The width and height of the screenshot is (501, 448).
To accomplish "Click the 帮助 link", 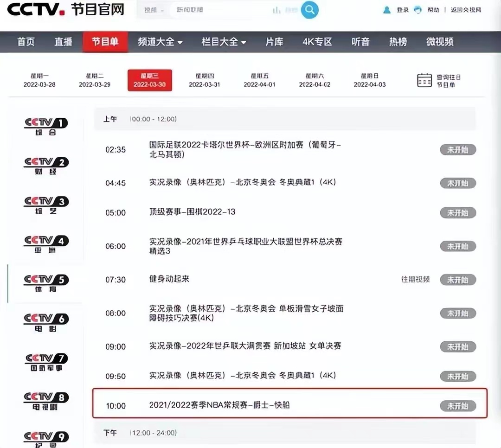I will coord(433,10).
